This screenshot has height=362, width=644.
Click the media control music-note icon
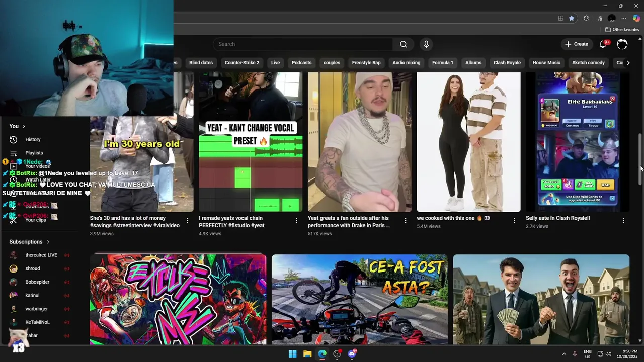coord(600,18)
